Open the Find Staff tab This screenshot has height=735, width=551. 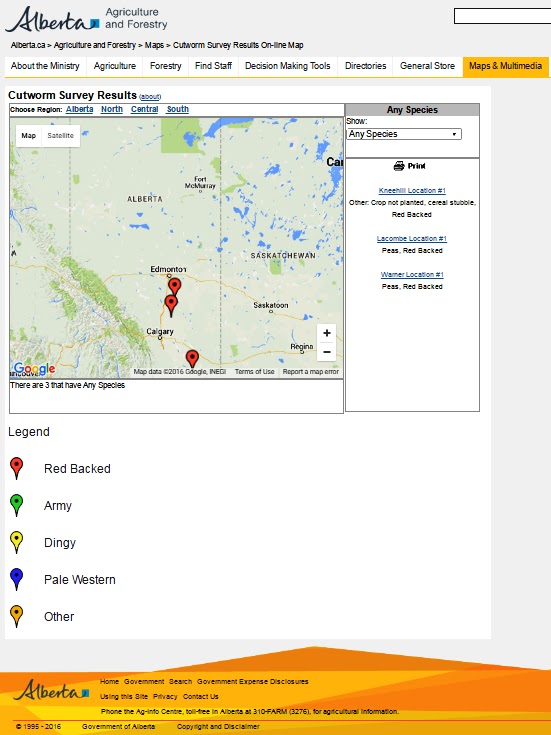click(213, 66)
